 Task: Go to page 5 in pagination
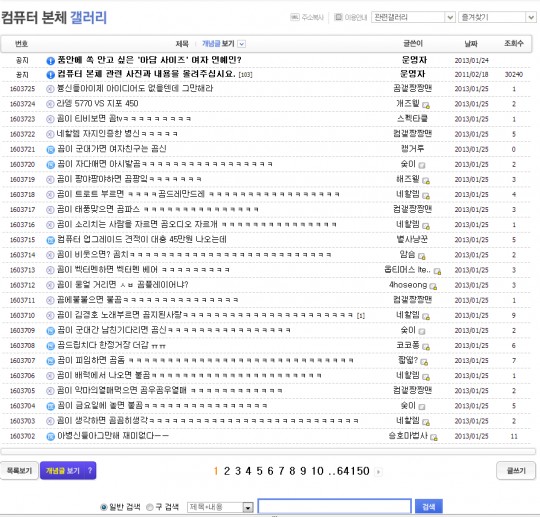click(259, 471)
